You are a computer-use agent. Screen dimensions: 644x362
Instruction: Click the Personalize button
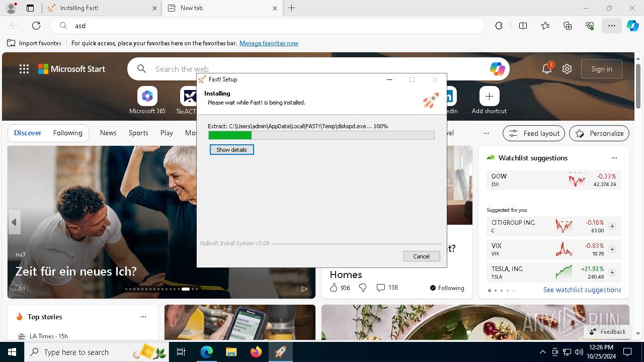599,133
